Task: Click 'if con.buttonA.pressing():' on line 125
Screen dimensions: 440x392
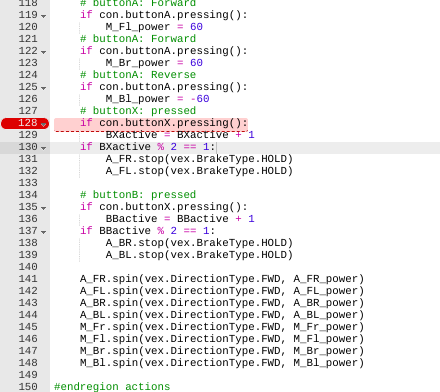Action: [164, 87]
